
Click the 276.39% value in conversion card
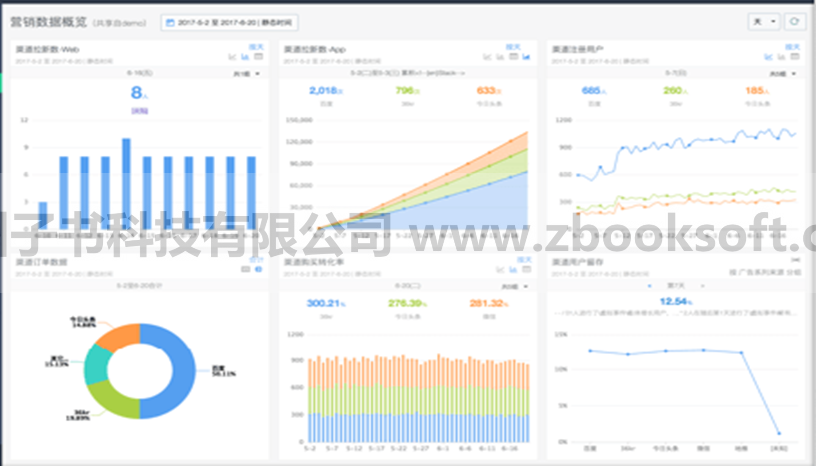click(407, 303)
